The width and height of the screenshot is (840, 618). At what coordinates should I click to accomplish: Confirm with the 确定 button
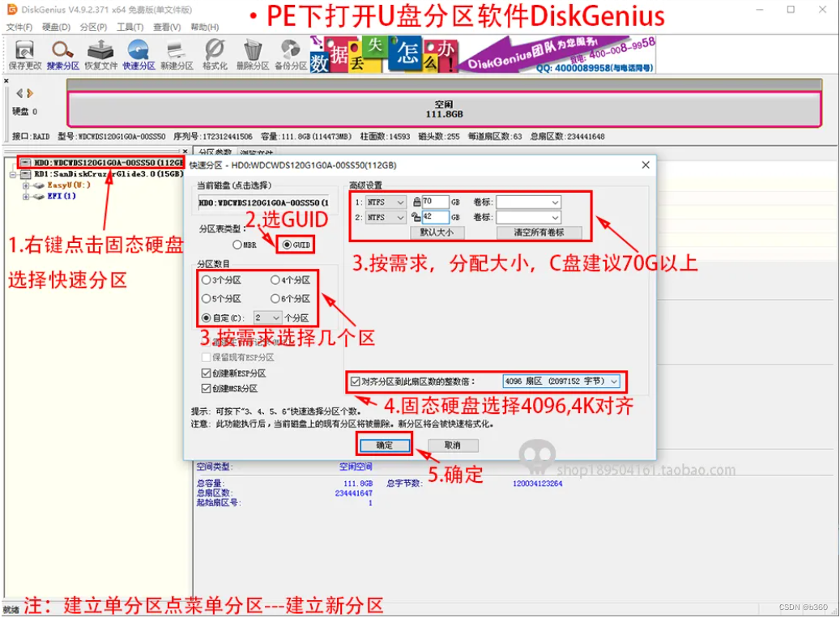(384, 445)
